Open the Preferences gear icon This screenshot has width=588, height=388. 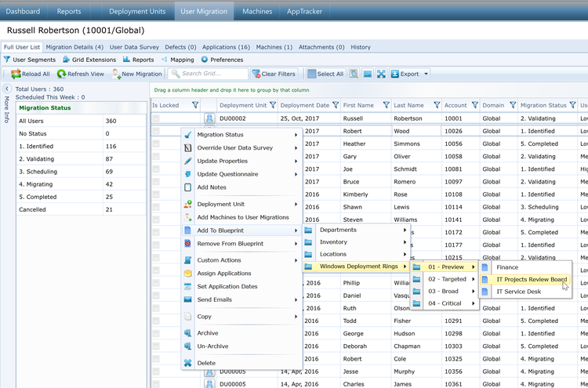pos(205,60)
